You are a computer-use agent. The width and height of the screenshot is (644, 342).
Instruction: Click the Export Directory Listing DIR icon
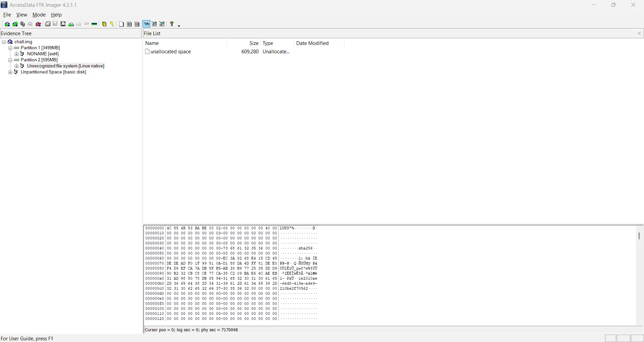pyautogui.click(x=137, y=24)
